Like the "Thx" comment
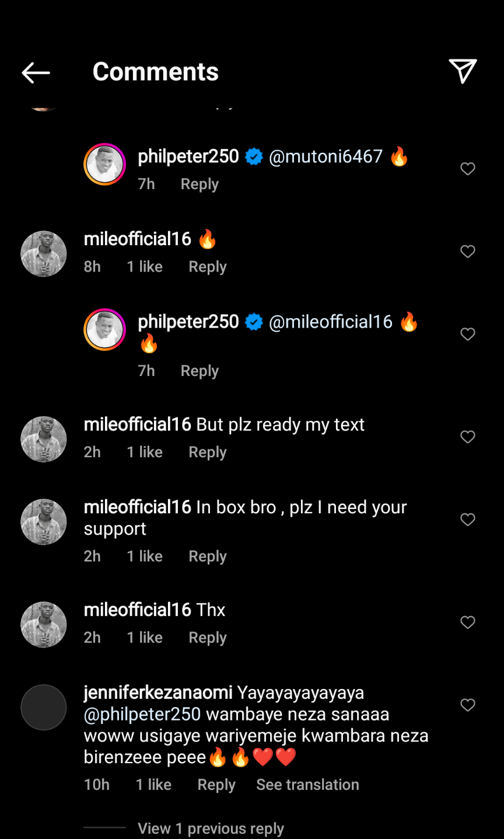The width and height of the screenshot is (504, 839). click(468, 622)
